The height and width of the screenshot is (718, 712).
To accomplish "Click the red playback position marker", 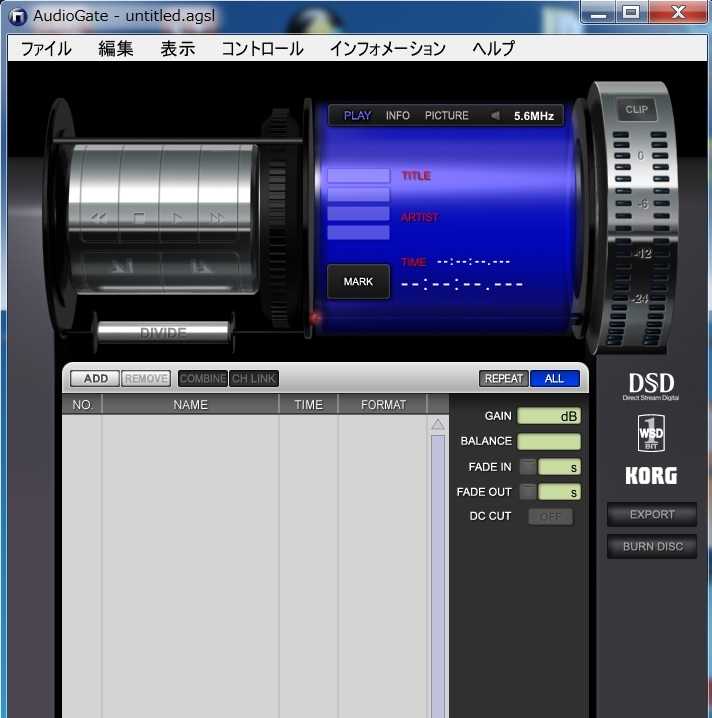I will coord(315,317).
